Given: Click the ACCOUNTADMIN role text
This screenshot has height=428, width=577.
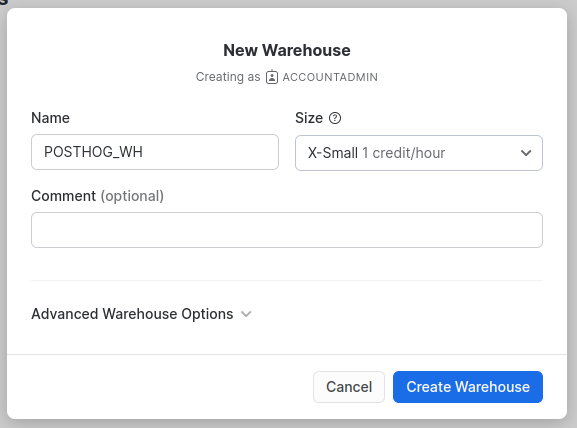Looking at the screenshot, I should [x=330, y=77].
